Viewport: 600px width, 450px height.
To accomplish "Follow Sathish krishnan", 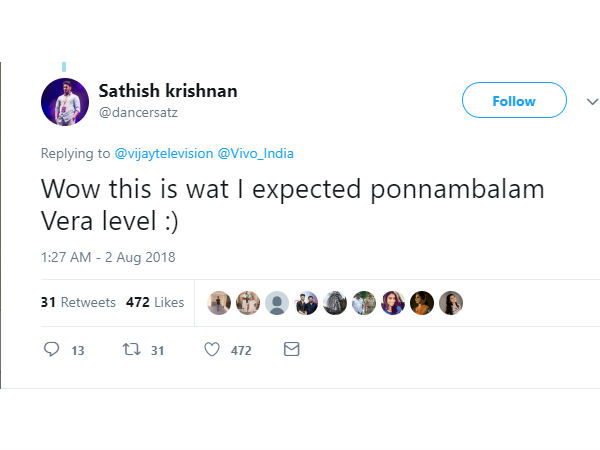I will click(x=514, y=101).
